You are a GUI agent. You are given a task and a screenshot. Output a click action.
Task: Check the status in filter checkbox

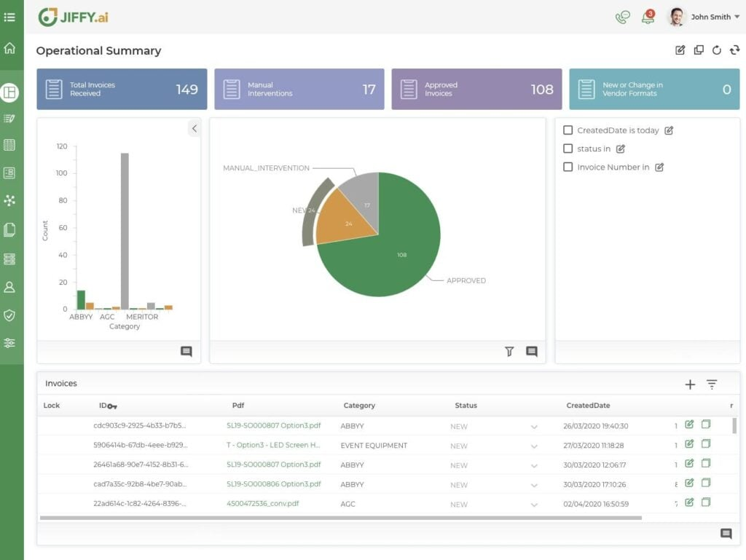tap(568, 149)
